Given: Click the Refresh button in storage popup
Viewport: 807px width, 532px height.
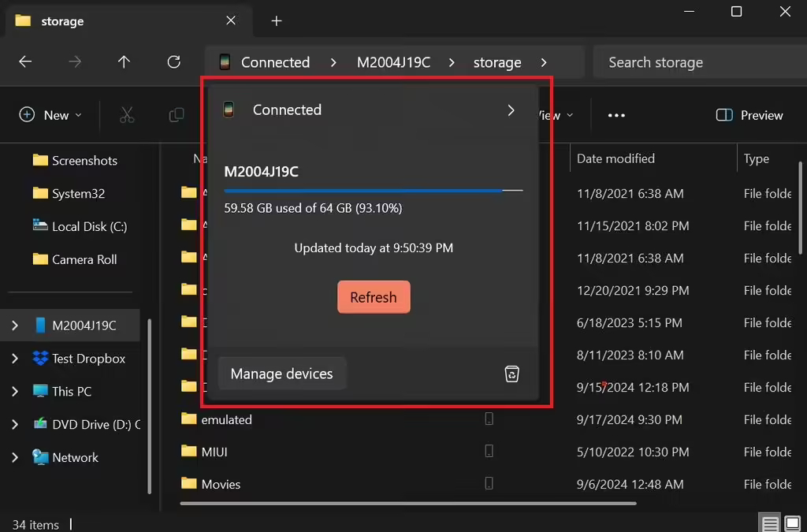Looking at the screenshot, I should (374, 297).
